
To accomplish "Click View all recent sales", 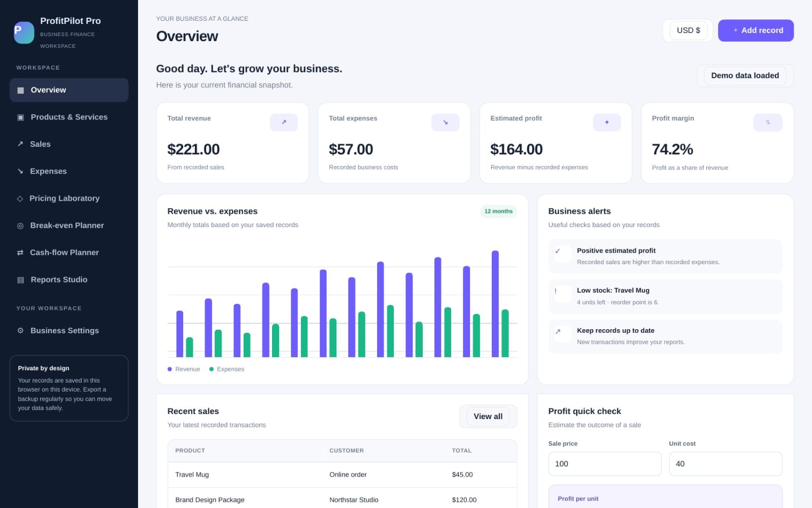I will 488,417.
